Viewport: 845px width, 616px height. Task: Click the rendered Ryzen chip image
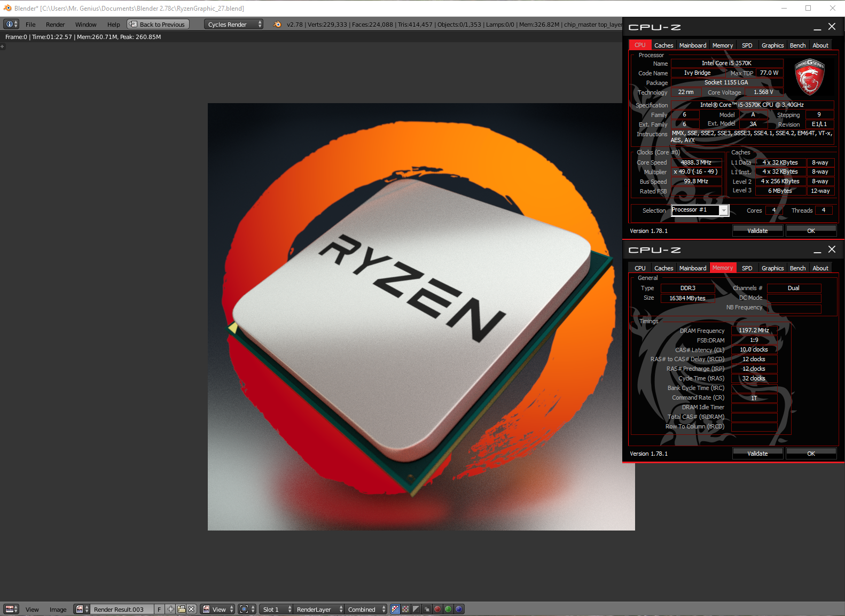click(x=421, y=316)
